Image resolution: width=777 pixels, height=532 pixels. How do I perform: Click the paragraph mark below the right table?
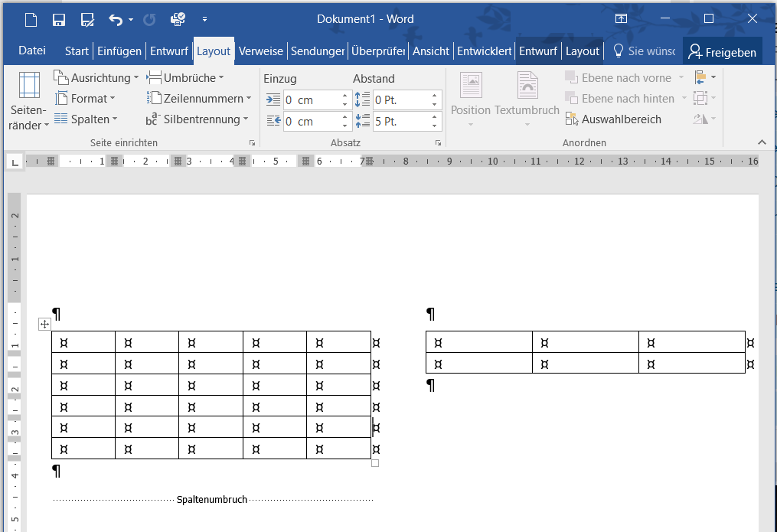coord(431,385)
